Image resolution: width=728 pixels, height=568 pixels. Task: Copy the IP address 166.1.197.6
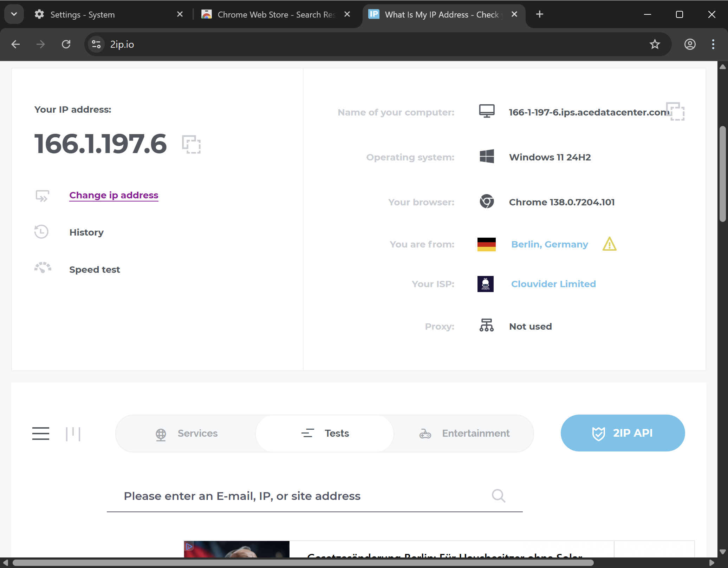pyautogui.click(x=191, y=144)
